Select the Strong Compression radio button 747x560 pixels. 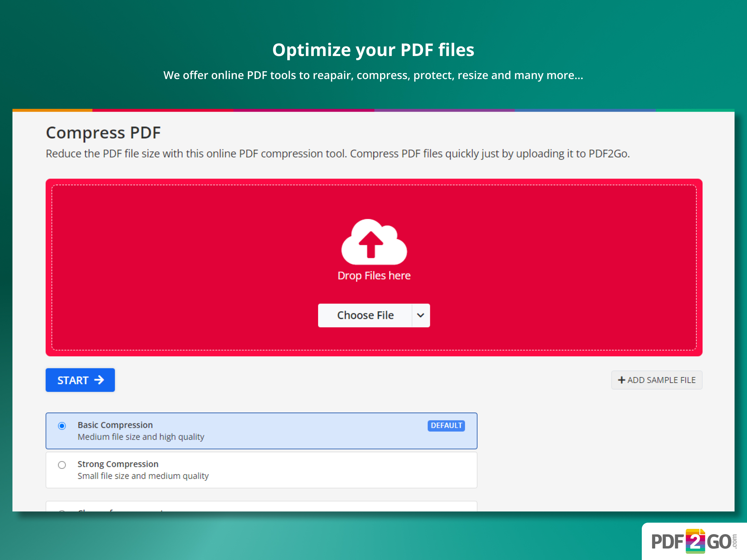coord(62,465)
